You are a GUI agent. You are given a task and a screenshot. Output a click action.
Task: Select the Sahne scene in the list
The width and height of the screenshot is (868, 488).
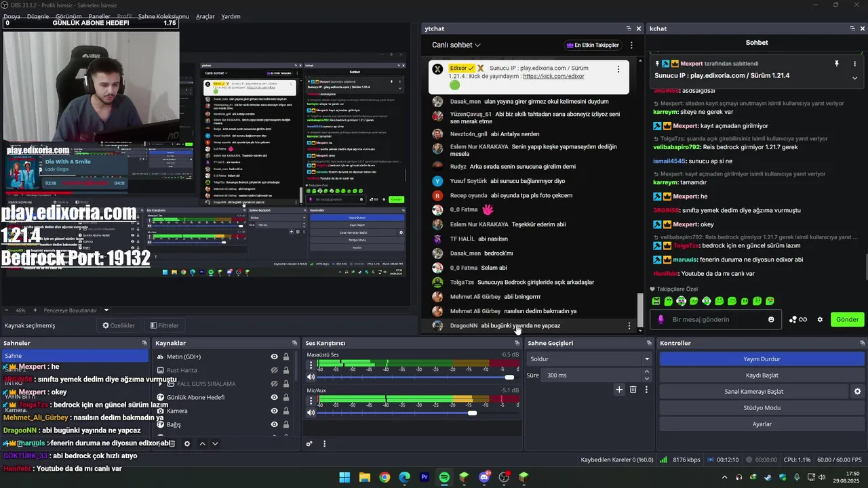tap(75, 356)
